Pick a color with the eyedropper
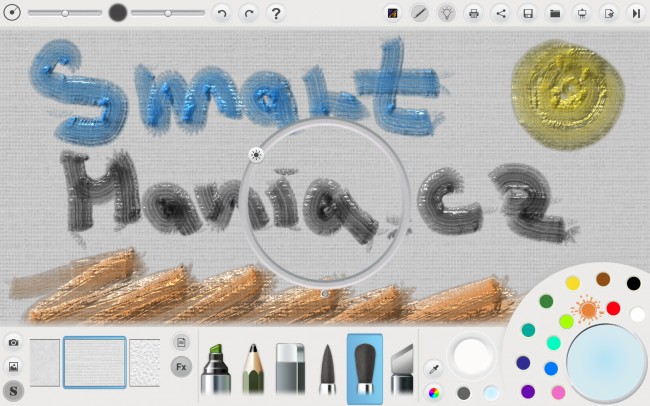Screen dimensions: 650x406 [x=434, y=369]
